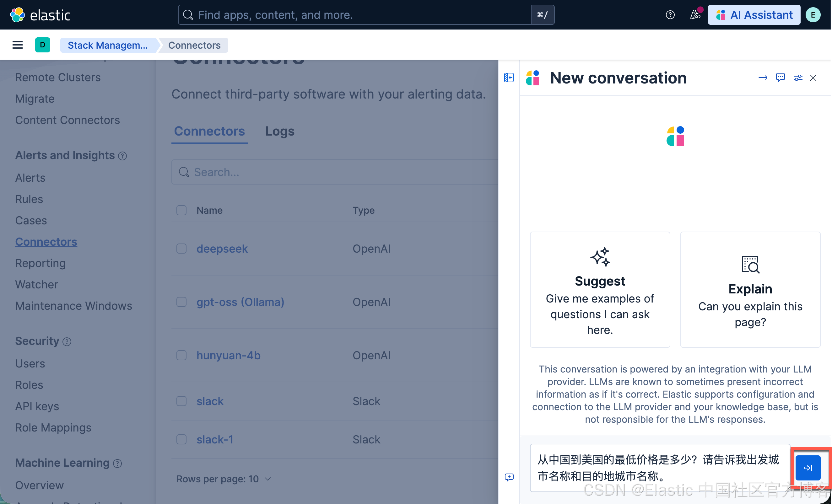Open the D space selector
Image resolution: width=832 pixels, height=504 pixels.
(43, 45)
